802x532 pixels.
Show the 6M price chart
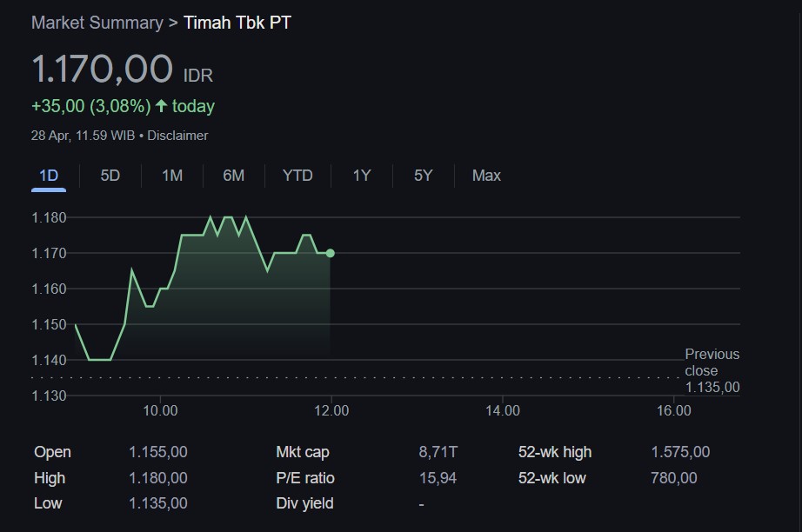[x=233, y=176]
